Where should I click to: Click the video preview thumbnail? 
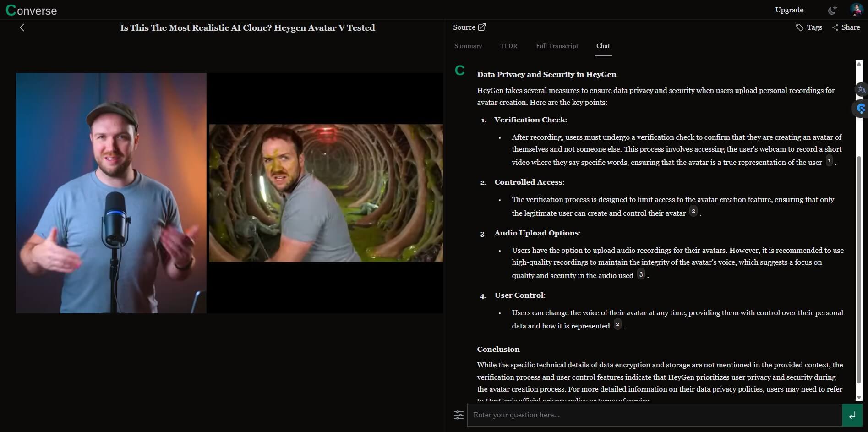(229, 193)
